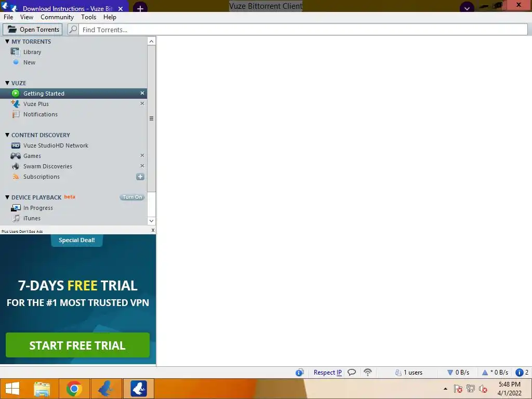Viewport: 532px width, 399px height.
Task: Click the Vuze download installer taskbar icon
Action: [x=138, y=389]
